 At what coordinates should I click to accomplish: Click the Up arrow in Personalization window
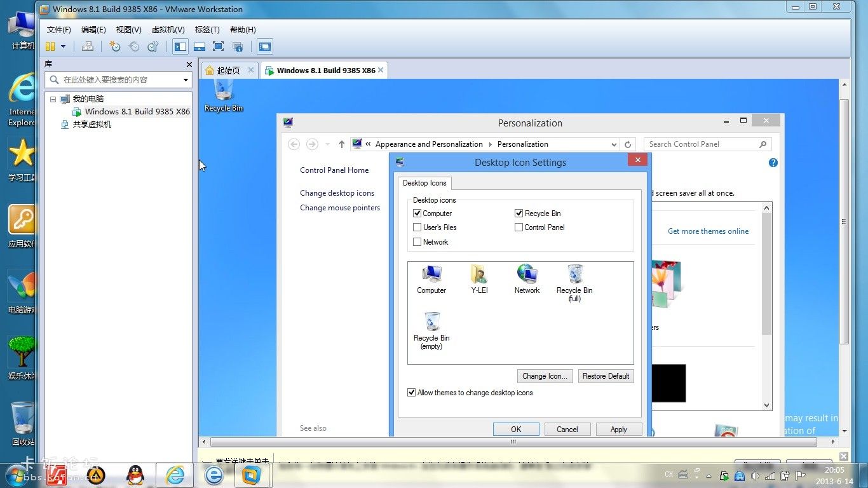[342, 144]
